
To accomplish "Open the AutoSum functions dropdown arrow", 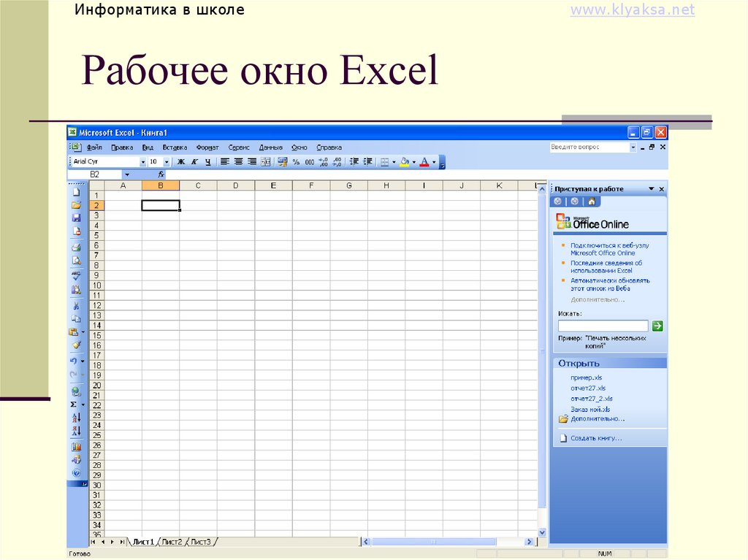I will [x=83, y=404].
